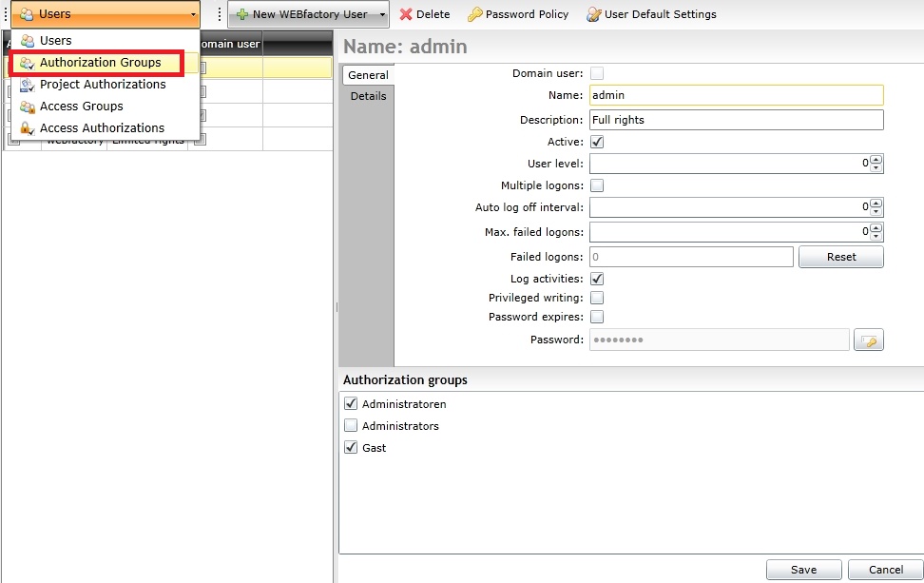
Task: Switch to the Details tab
Action: [x=368, y=96]
